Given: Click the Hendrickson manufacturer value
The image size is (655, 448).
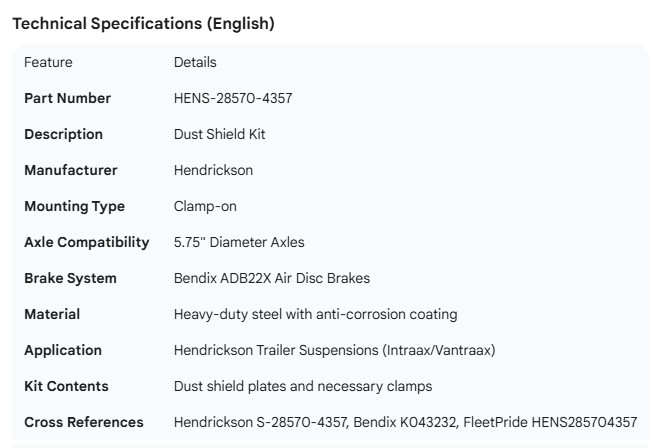Looking at the screenshot, I should click(x=213, y=170).
